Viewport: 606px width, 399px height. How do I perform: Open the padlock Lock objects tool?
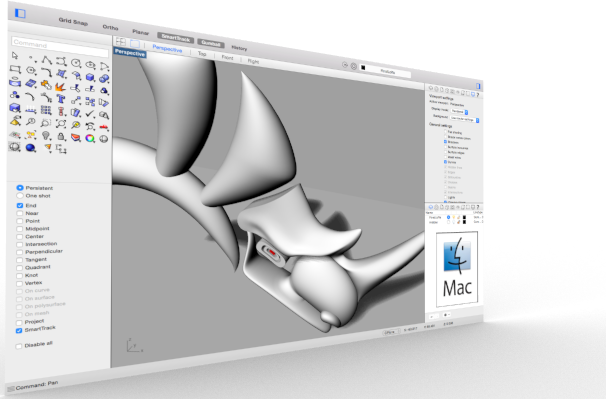click(x=61, y=136)
